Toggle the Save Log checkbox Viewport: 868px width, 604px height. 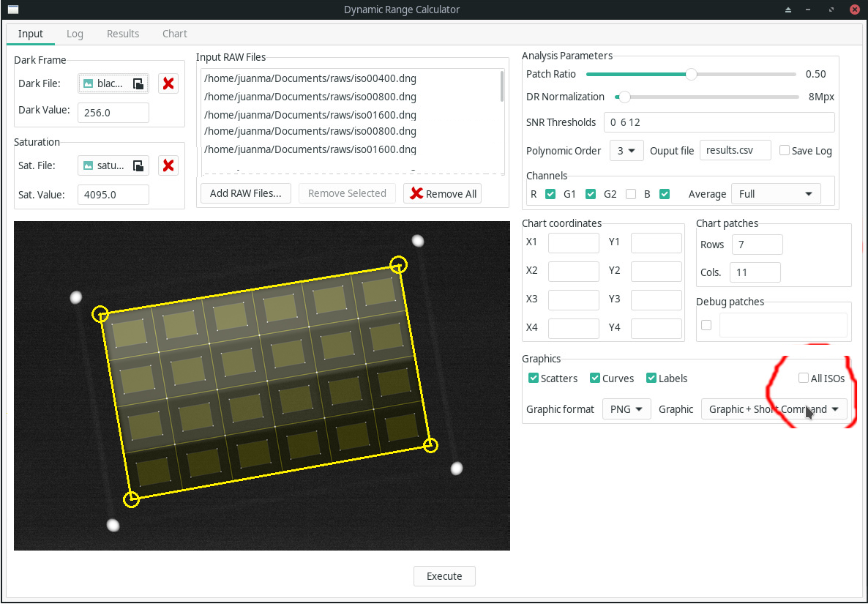(785, 150)
